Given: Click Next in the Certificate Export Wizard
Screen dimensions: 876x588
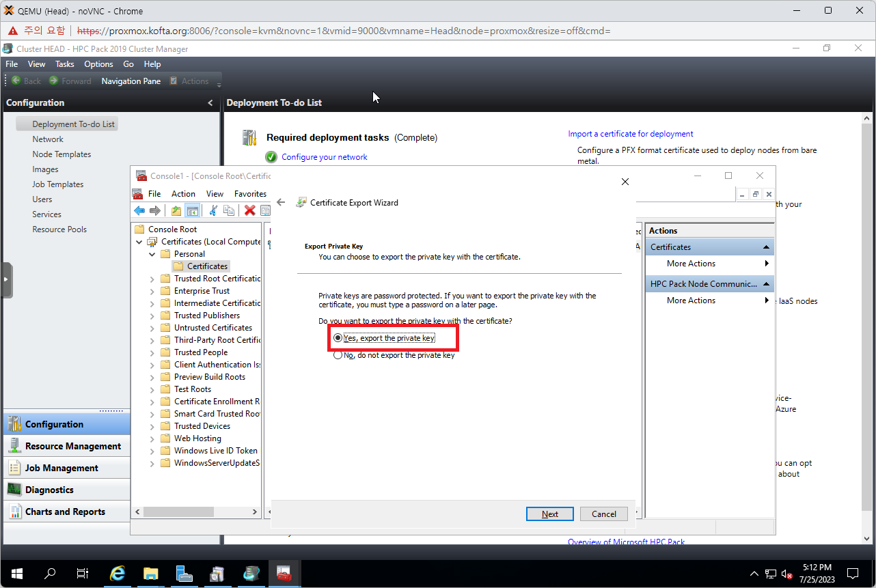Looking at the screenshot, I should pos(549,514).
